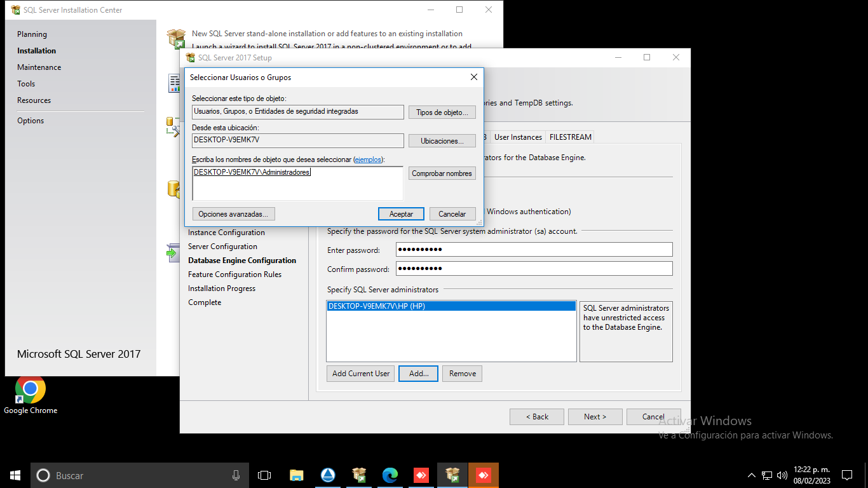Click the object type field showing Usuarios, Grupos
This screenshot has height=488, width=868.
tap(297, 112)
